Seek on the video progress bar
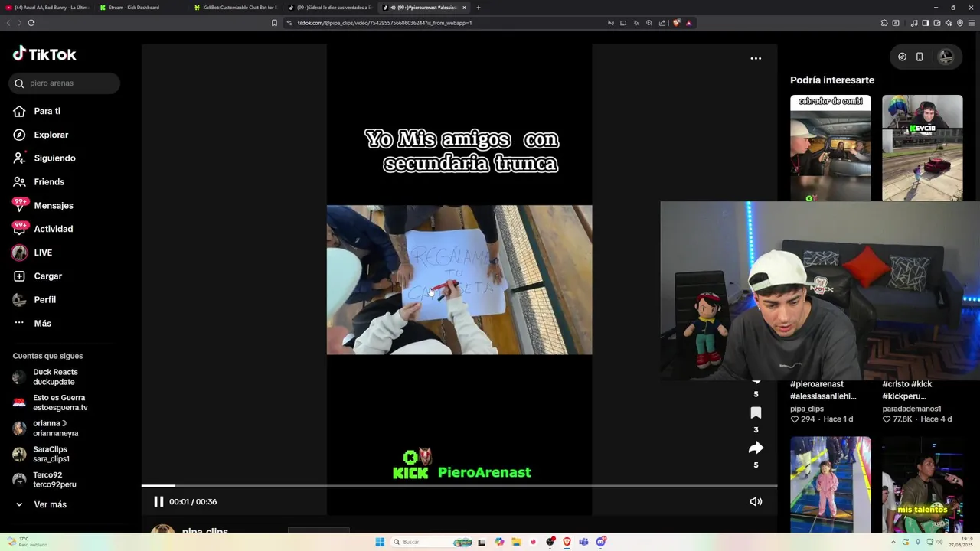 tap(459, 486)
